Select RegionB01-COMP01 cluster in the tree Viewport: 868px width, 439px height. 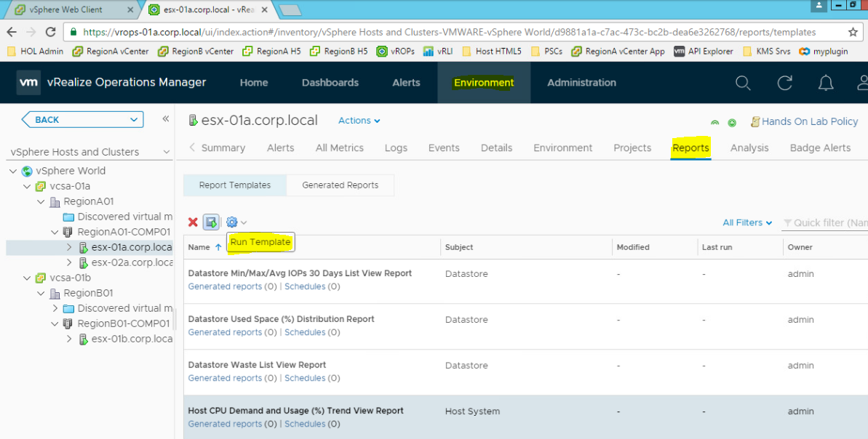point(124,323)
